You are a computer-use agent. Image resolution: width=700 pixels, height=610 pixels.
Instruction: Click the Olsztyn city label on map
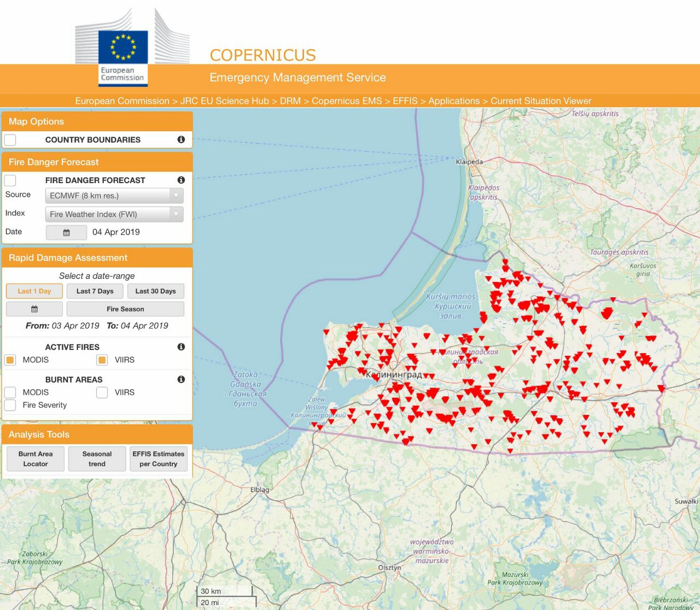point(389,568)
